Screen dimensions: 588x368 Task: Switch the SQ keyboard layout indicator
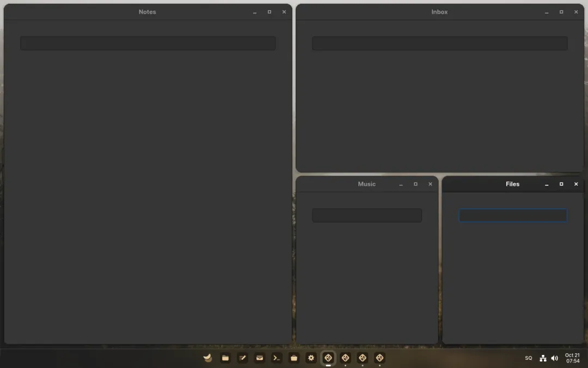pos(528,358)
